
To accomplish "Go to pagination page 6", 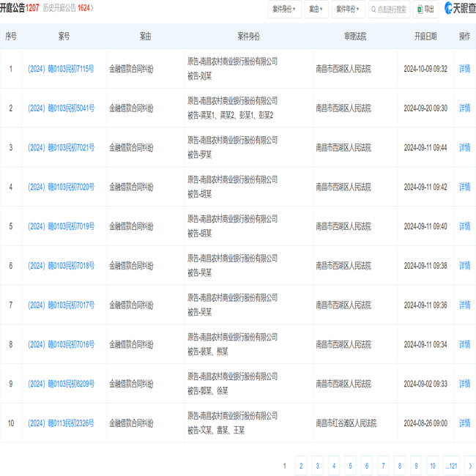I will (x=367, y=466).
